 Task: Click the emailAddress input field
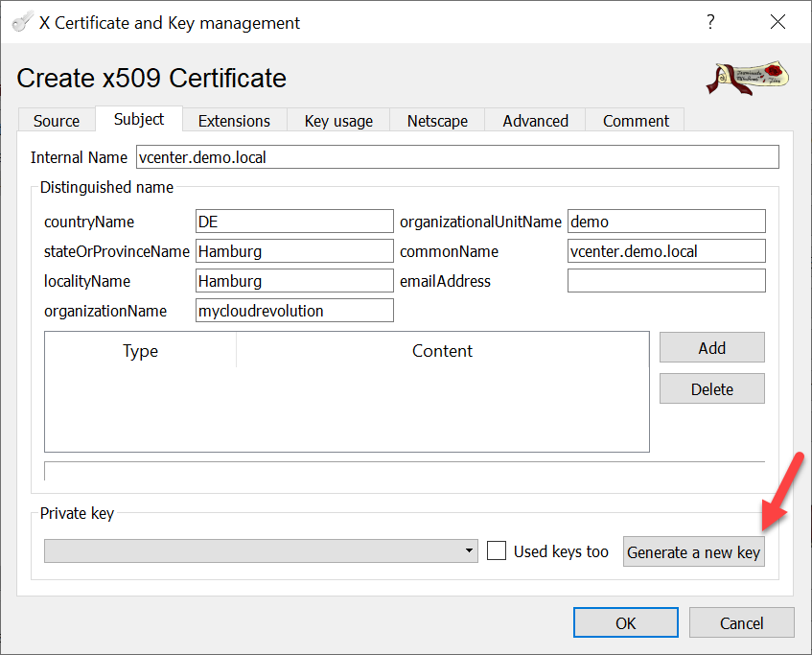(x=666, y=281)
